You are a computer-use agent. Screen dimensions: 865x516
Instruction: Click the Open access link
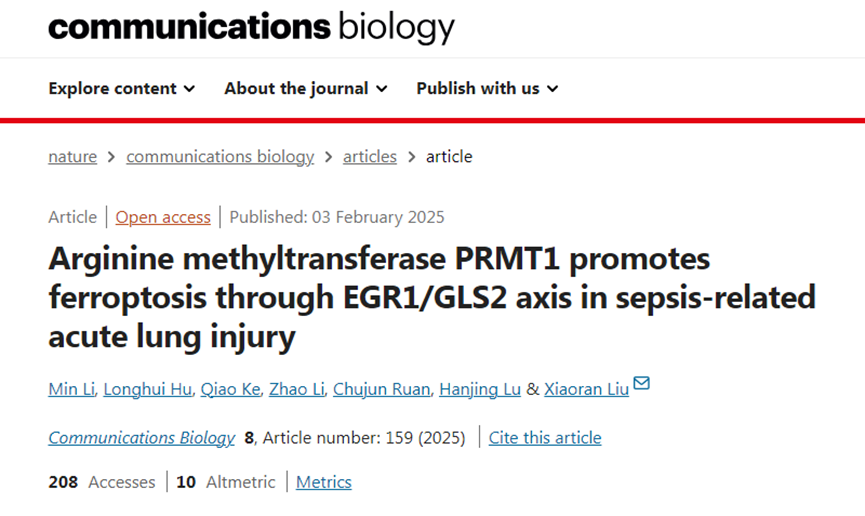coord(163,217)
